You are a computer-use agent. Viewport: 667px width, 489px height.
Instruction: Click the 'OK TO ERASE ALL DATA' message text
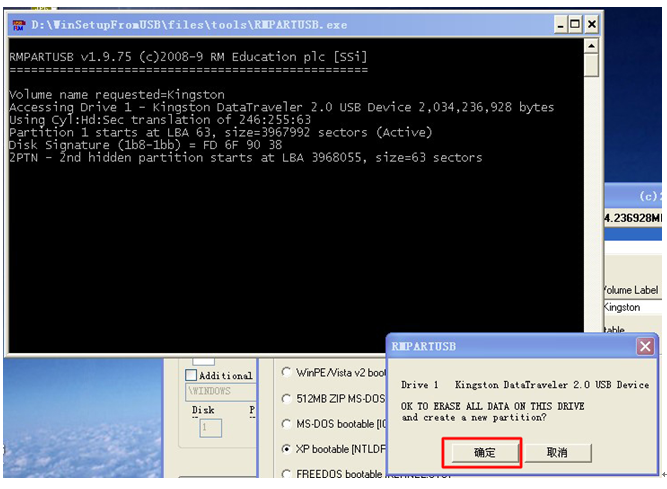click(493, 406)
